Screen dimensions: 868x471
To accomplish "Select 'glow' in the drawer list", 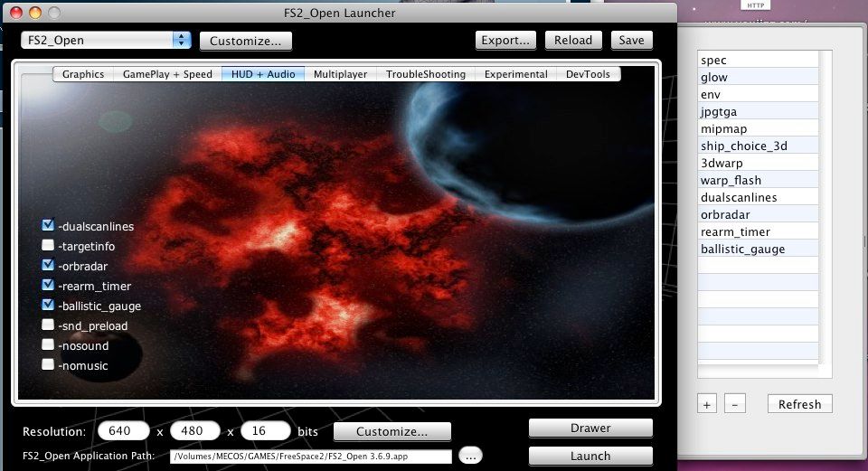I will click(758, 77).
